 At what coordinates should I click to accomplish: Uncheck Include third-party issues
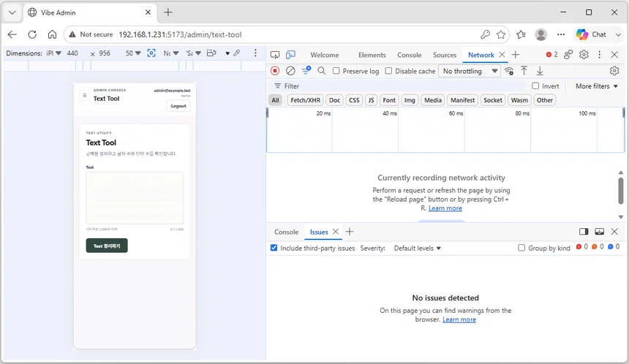pos(274,248)
